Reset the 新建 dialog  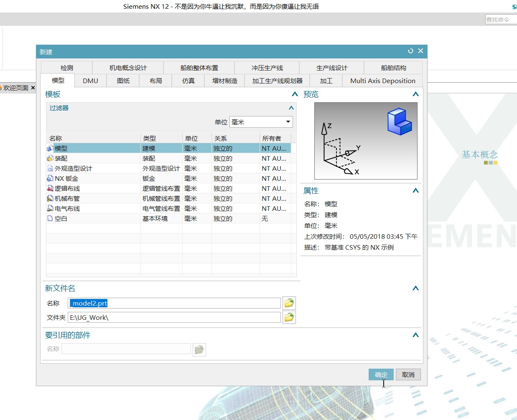[x=410, y=51]
